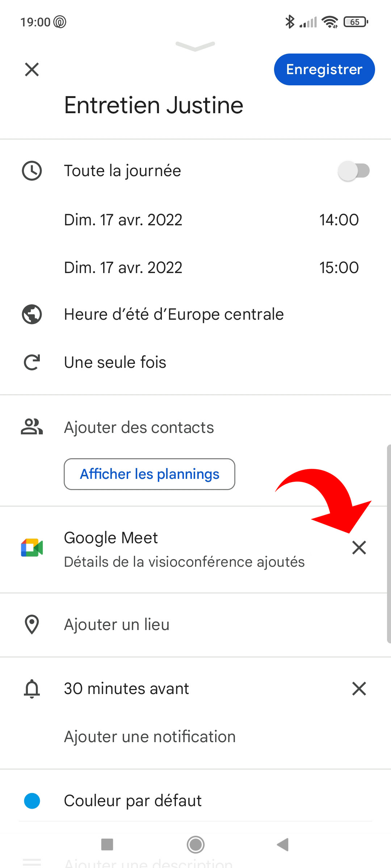This screenshot has width=391, height=868.
Task: Close the event editor with the X icon
Action: pos(32,69)
